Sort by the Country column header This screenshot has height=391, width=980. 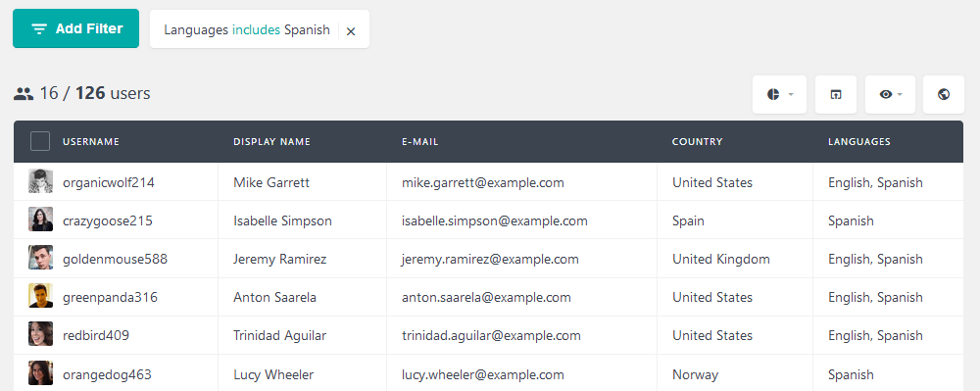(697, 142)
